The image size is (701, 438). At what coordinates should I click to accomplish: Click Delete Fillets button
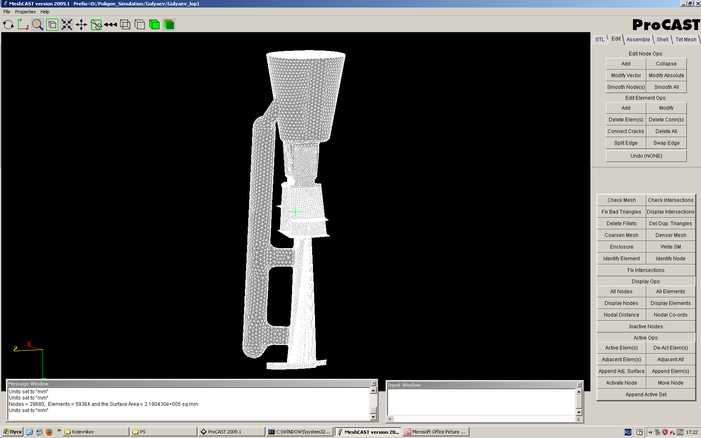click(621, 223)
